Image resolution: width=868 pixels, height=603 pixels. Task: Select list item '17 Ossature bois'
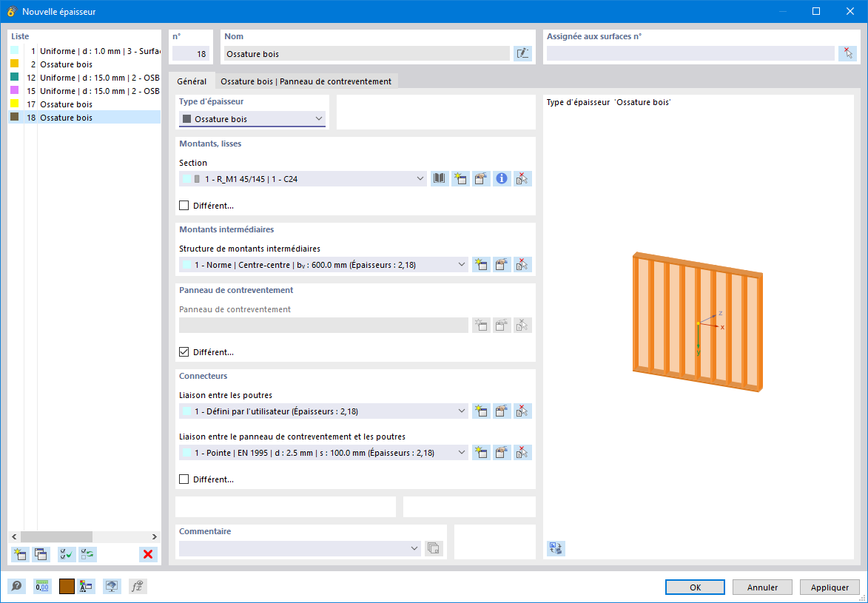click(x=84, y=104)
